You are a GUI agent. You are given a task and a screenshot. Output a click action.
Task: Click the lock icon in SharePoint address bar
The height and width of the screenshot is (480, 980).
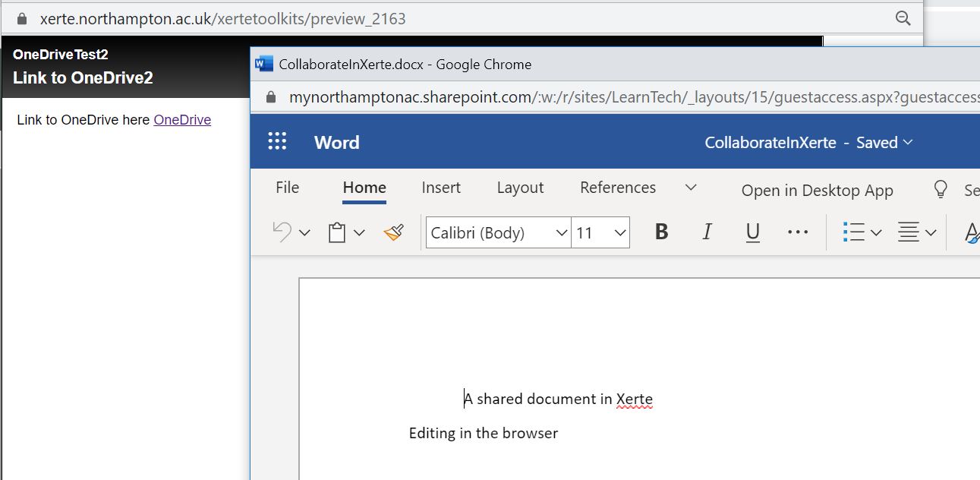271,97
